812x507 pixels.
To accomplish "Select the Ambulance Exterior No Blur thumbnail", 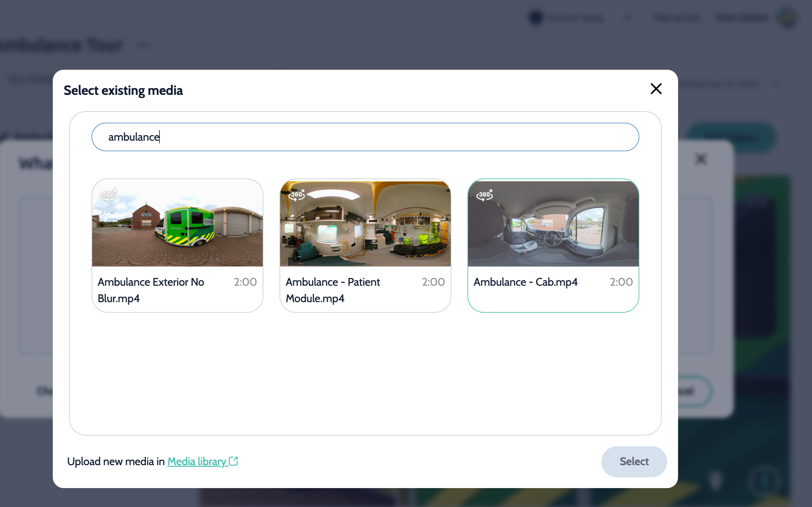I will 177,224.
